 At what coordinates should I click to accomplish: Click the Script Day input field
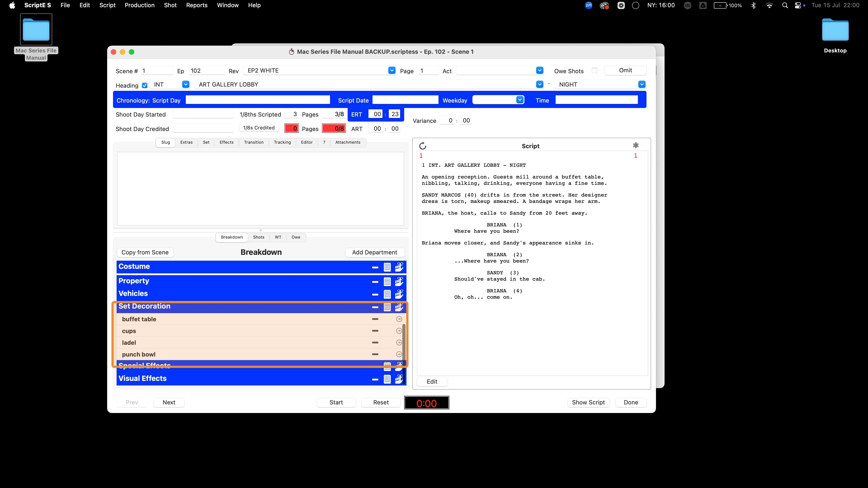pos(258,100)
